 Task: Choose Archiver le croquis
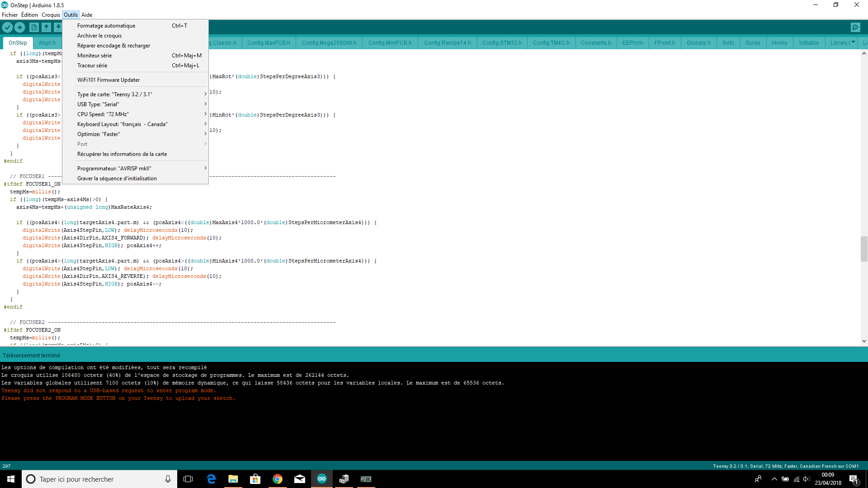point(135,36)
